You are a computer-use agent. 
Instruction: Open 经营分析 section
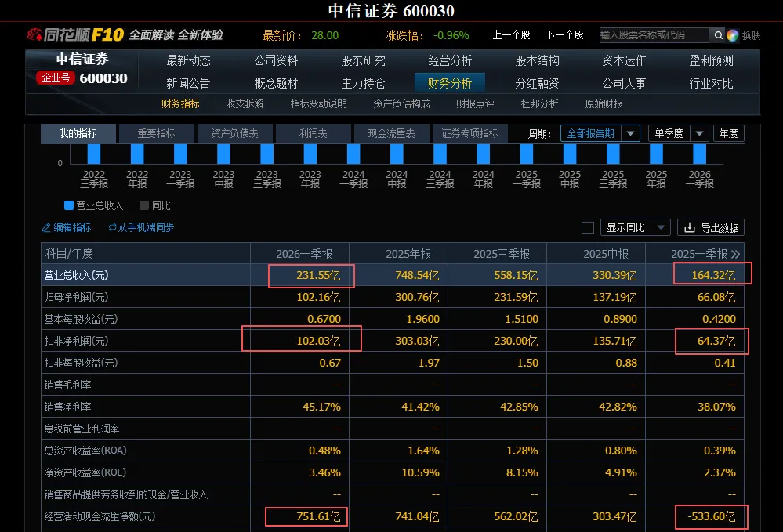tap(450, 61)
